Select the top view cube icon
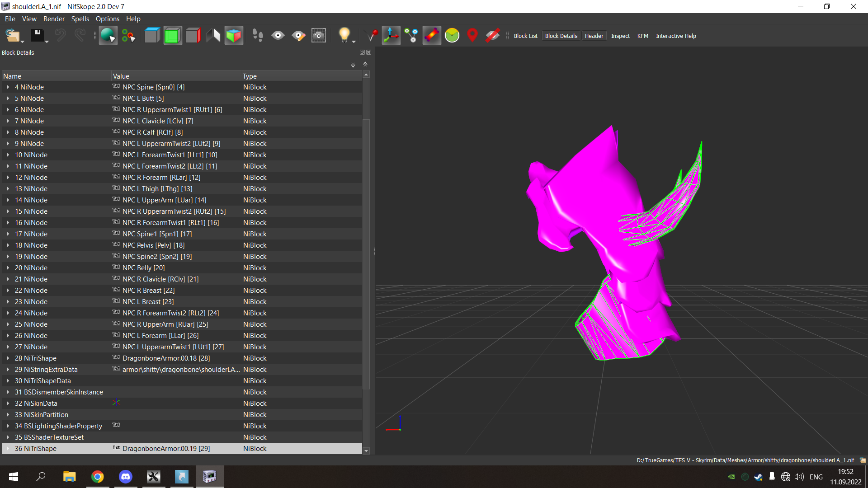Screen dimensions: 868x488 152,36
